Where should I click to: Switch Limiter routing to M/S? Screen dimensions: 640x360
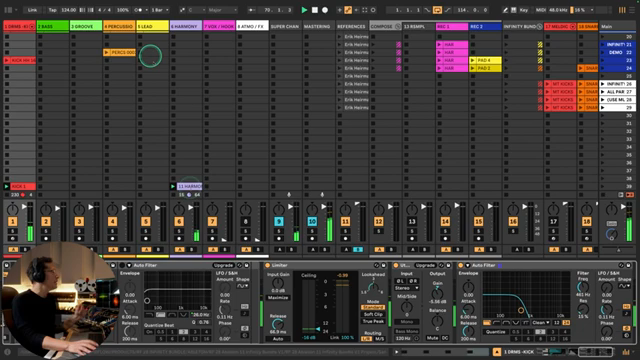380,339
